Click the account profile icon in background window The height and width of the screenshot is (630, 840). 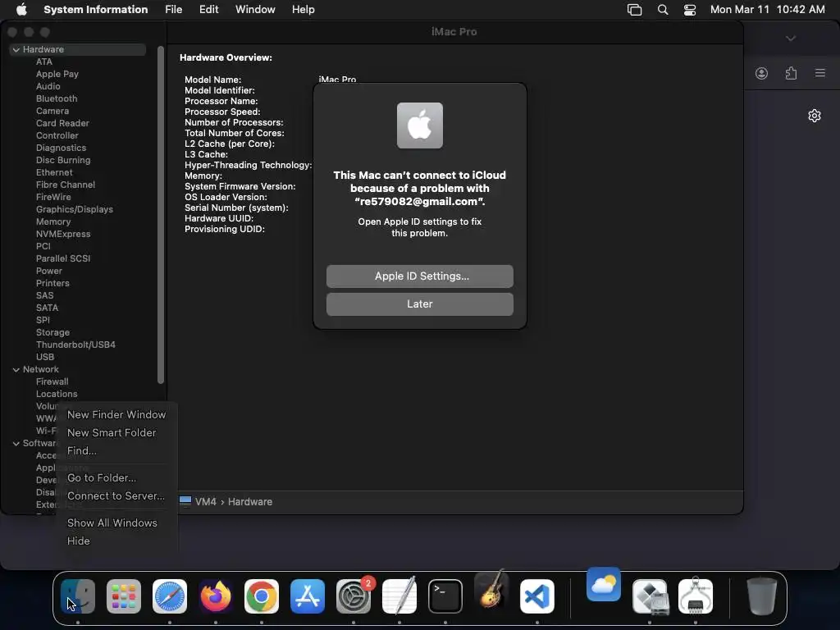click(762, 73)
